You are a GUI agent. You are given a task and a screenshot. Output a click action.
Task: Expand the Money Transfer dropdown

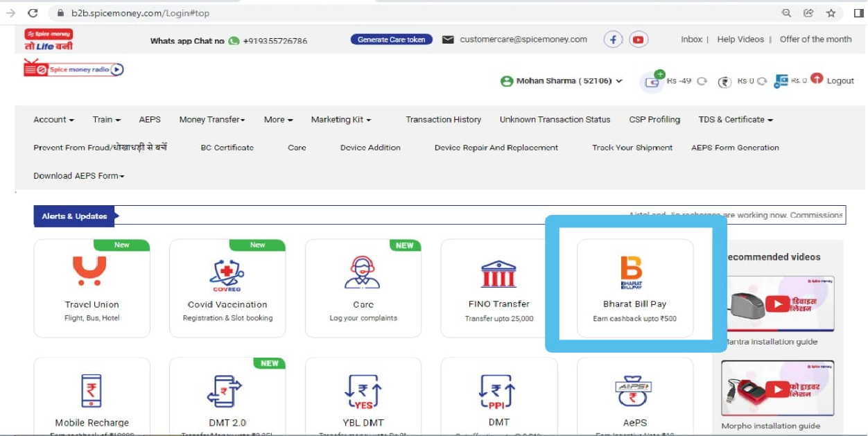click(x=212, y=119)
